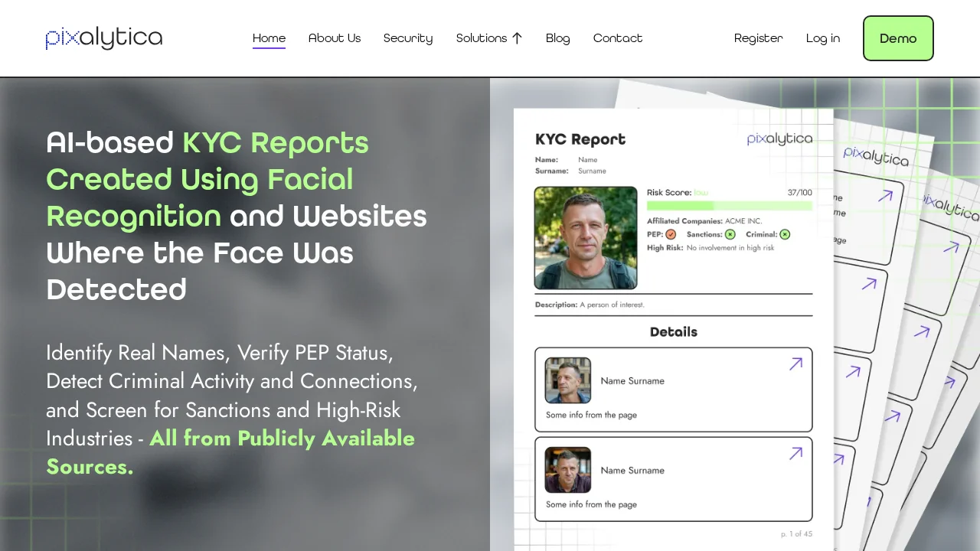The width and height of the screenshot is (980, 551).
Task: Click the Risk Score progress bar
Action: pyautogui.click(x=729, y=206)
